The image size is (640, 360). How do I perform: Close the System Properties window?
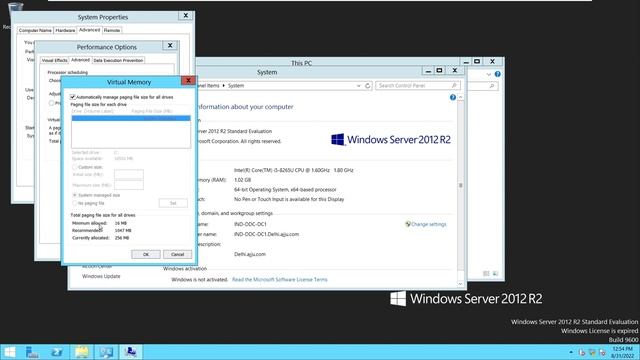click(186, 16)
